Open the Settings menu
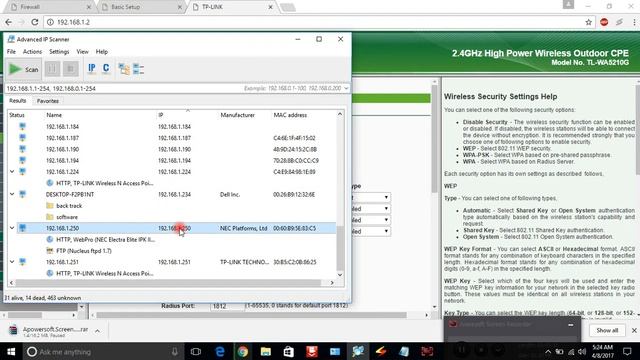640x360 pixels. coord(59,52)
